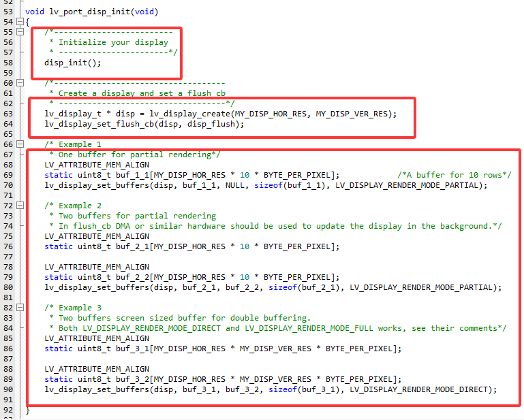Collapse the function body fold at line 54
This screenshot has width=524, height=420.
pyautogui.click(x=20, y=22)
